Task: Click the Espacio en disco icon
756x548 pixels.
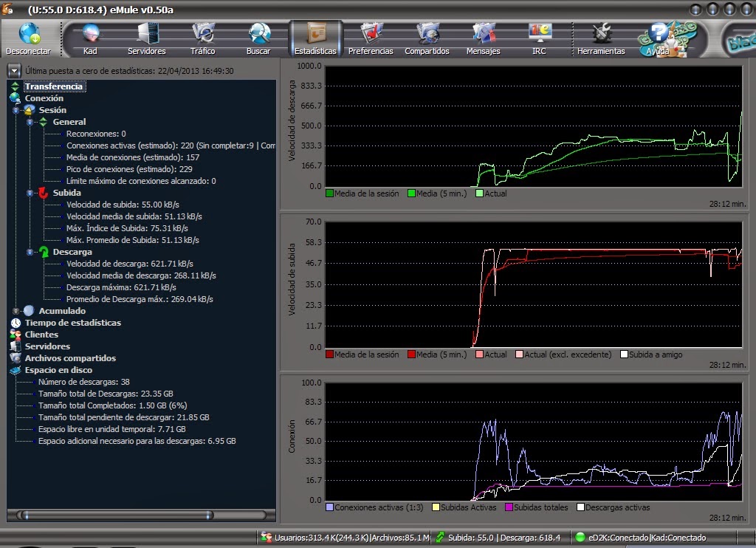Action: click(16, 370)
